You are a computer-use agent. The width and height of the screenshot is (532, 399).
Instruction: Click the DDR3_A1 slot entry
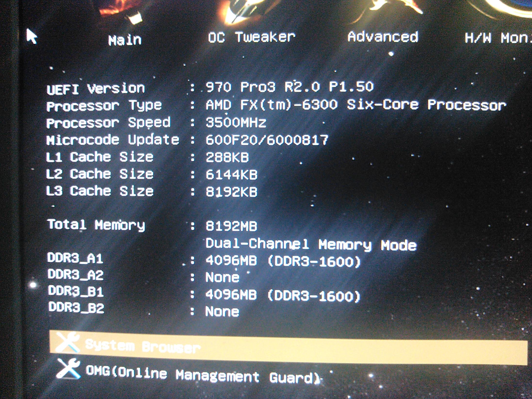[76, 258]
